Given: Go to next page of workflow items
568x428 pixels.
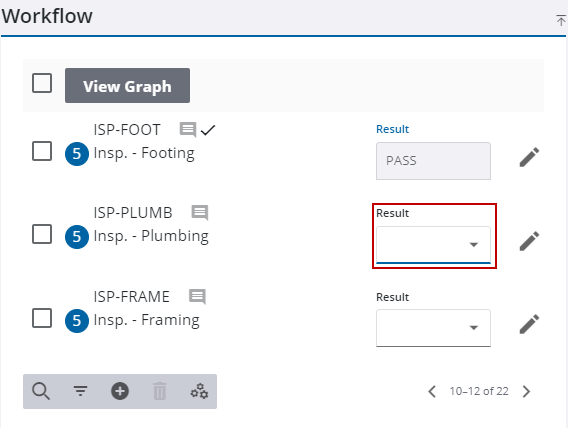Looking at the screenshot, I should (526, 391).
